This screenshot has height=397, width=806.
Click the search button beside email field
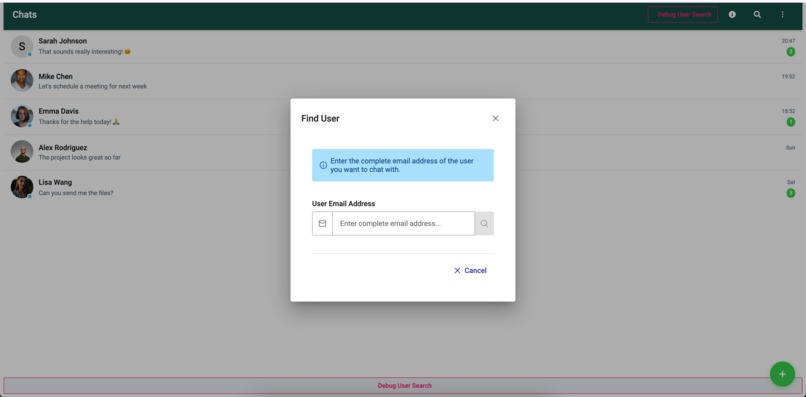[x=484, y=224]
